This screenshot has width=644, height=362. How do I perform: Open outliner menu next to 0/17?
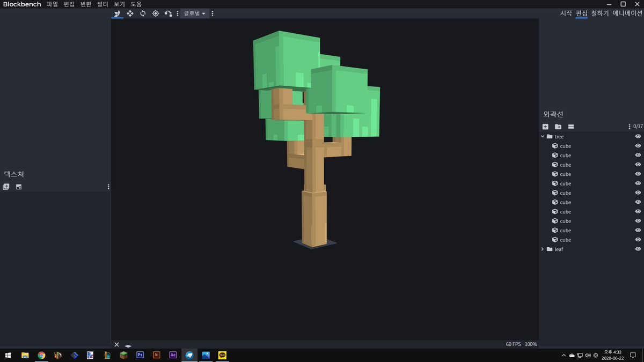[630, 127]
